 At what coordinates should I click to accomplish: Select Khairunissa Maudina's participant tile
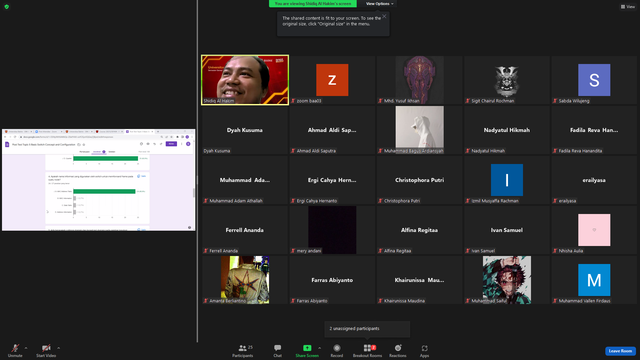click(x=420, y=280)
